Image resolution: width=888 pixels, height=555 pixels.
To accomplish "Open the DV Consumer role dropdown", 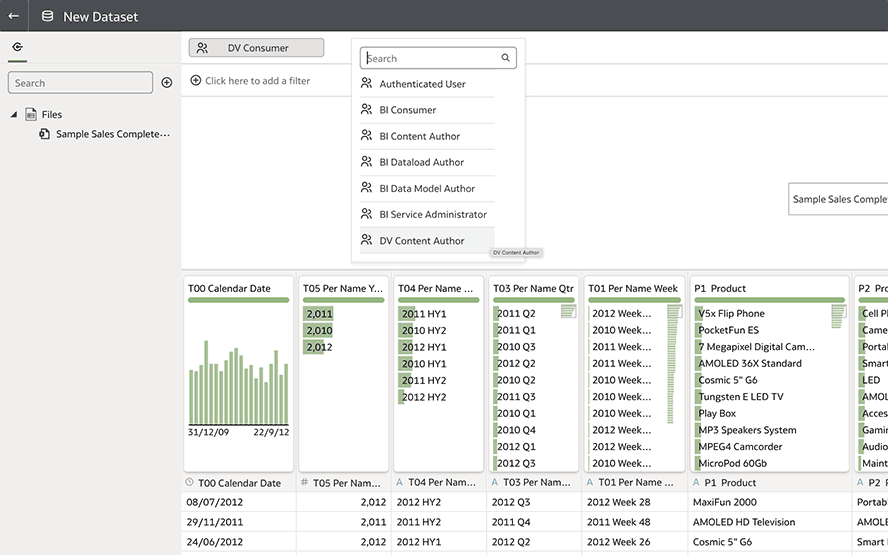I will click(256, 48).
